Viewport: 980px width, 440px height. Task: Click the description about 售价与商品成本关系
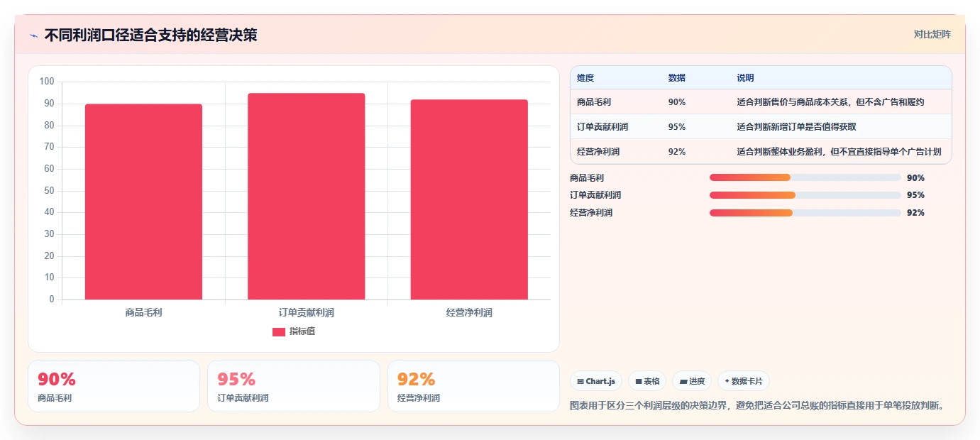pyautogui.click(x=830, y=102)
